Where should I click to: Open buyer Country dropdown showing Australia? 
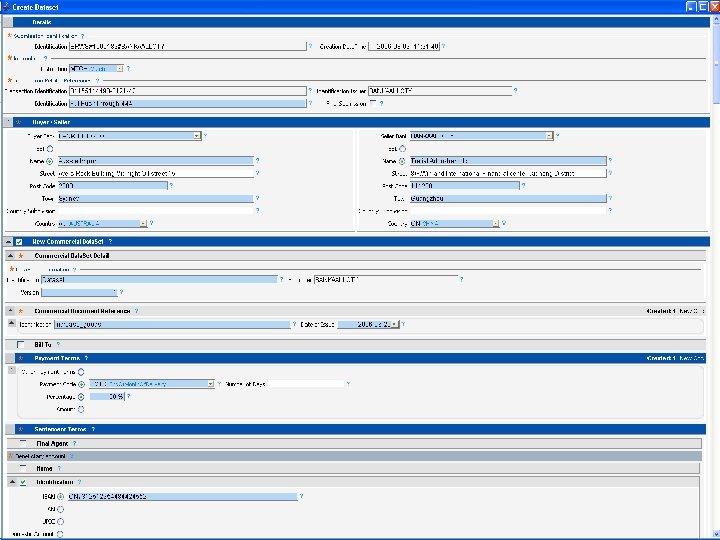pos(143,224)
